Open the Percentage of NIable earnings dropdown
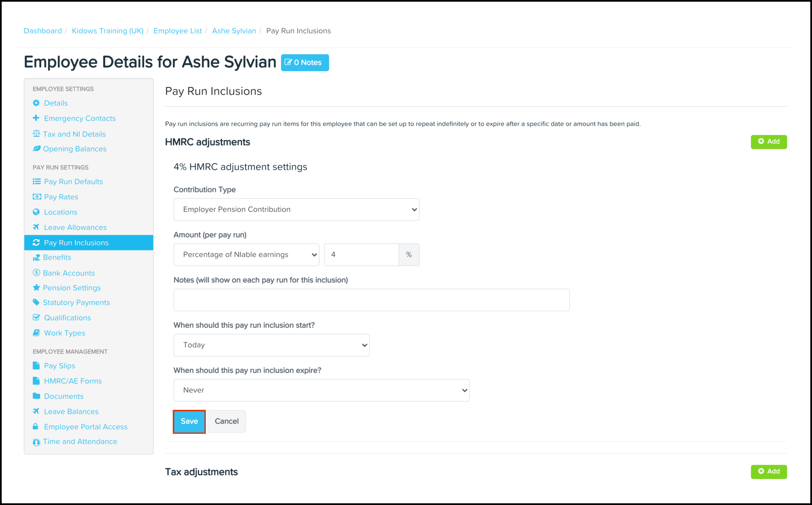This screenshot has height=505, width=812. click(x=246, y=254)
